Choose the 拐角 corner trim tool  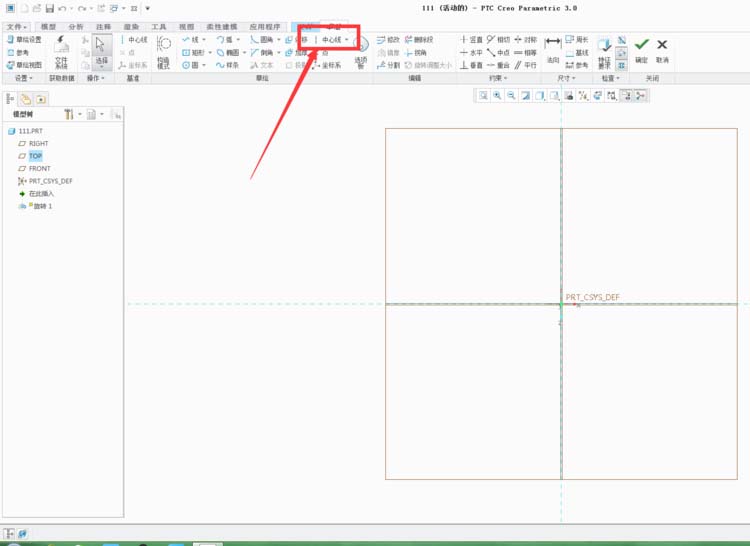pos(415,53)
